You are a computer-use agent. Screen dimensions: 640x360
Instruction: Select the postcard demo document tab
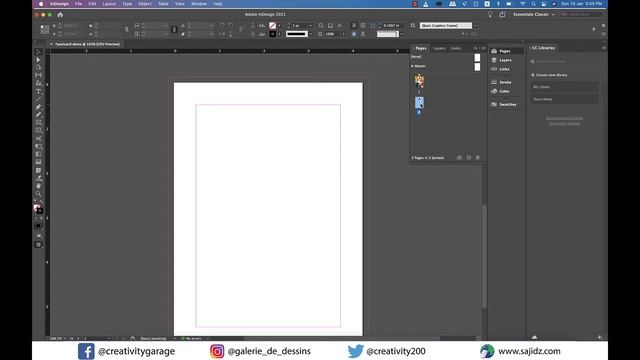pyautogui.click(x=87, y=44)
